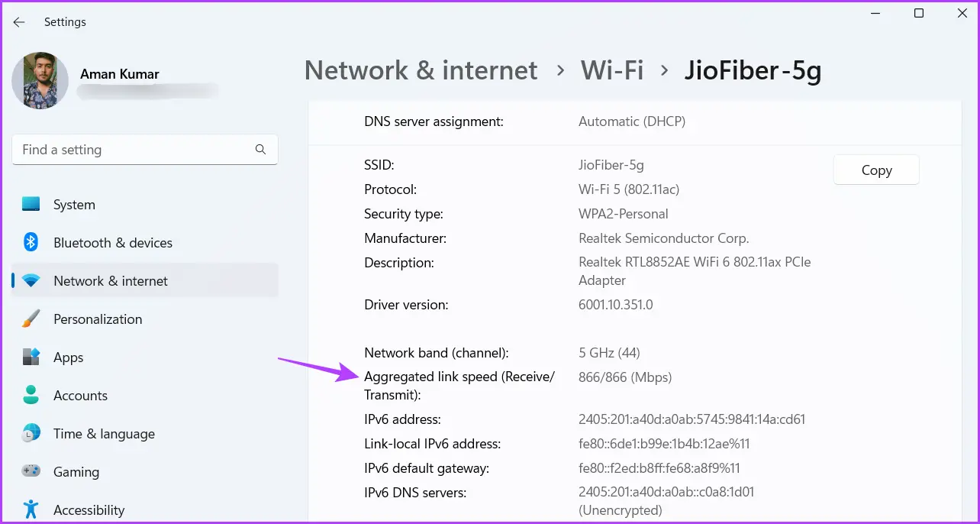Open the System settings page
The width and height of the screenshot is (980, 524).
145,205
